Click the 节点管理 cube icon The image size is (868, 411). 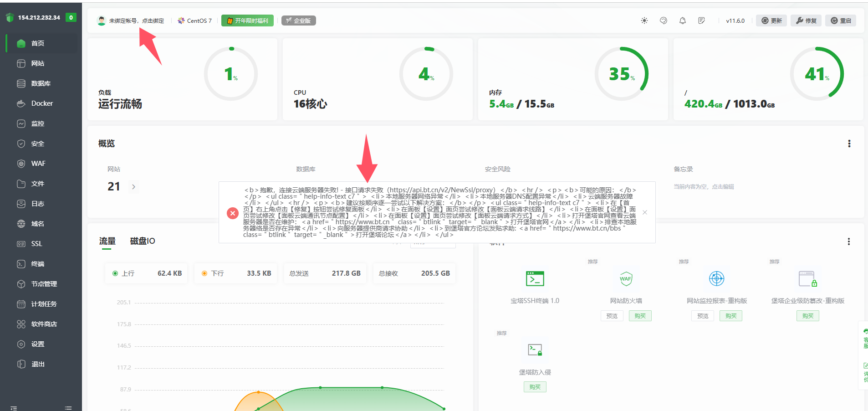click(21, 284)
